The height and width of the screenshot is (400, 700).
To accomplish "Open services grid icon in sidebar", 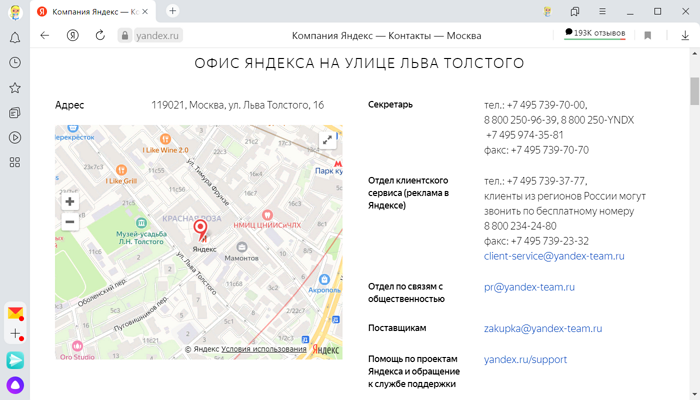I will click(x=15, y=162).
